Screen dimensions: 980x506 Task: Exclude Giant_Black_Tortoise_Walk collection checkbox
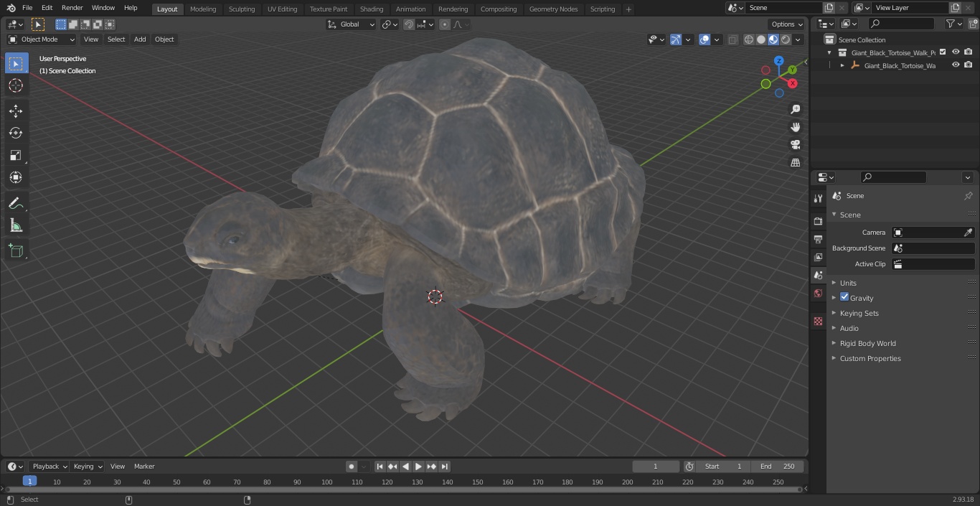[x=943, y=52]
